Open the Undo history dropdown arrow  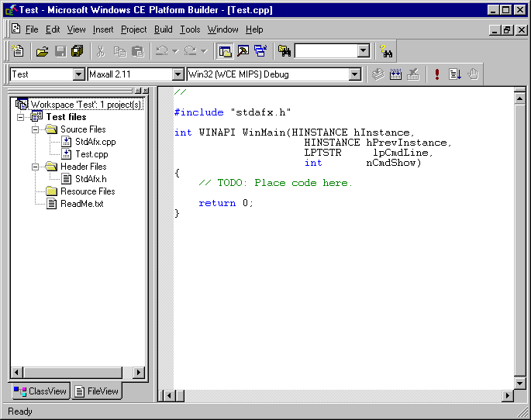pos(175,51)
